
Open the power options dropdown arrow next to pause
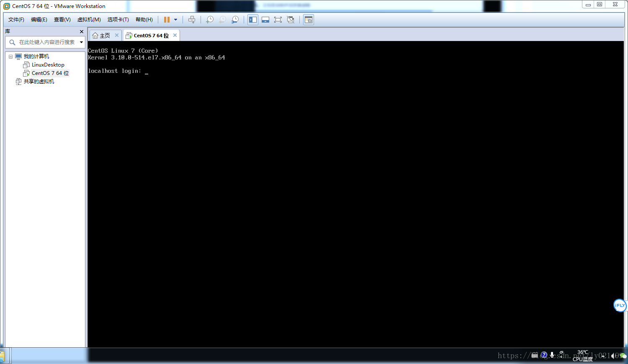(175, 20)
